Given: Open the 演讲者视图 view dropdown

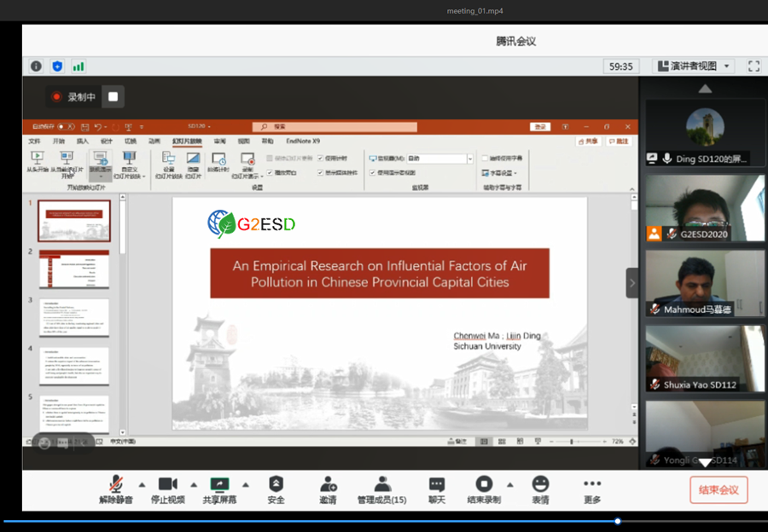Looking at the screenshot, I should (x=693, y=66).
